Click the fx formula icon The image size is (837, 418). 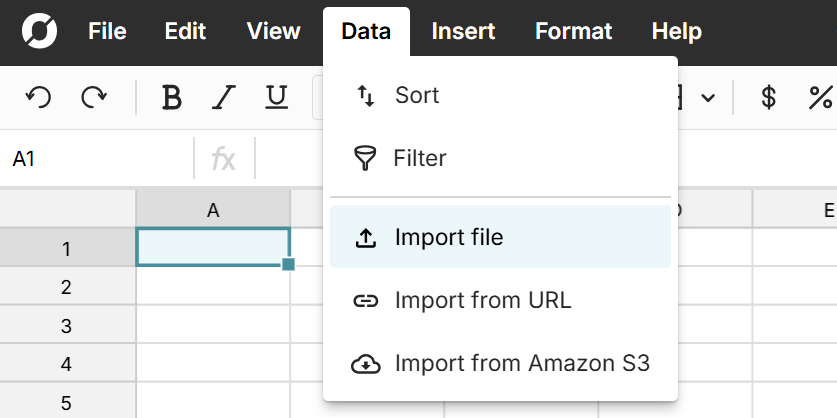pos(224,159)
